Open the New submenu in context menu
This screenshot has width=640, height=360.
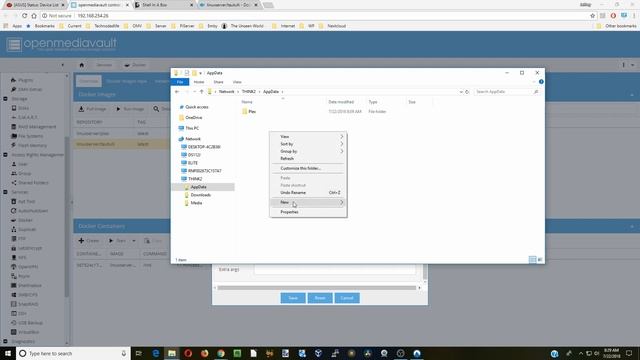pyautogui.click(x=308, y=202)
